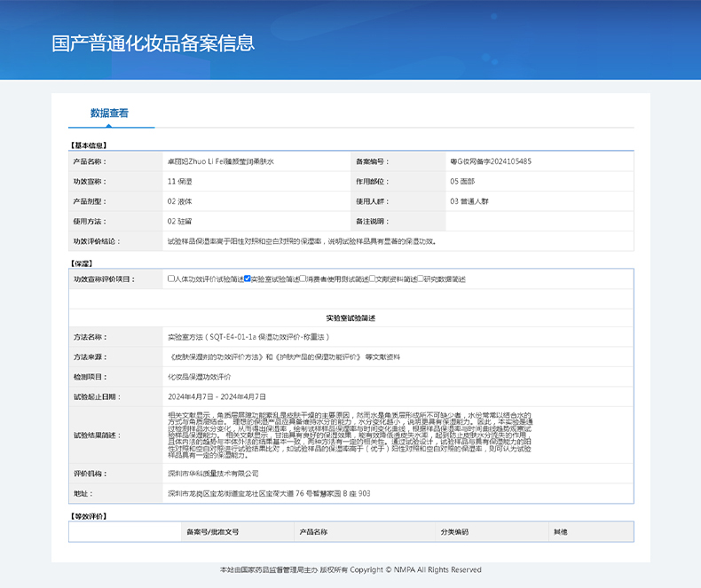701x588 pixels.
Task: Click the 功效评价结论 label cell
Action: click(115, 241)
